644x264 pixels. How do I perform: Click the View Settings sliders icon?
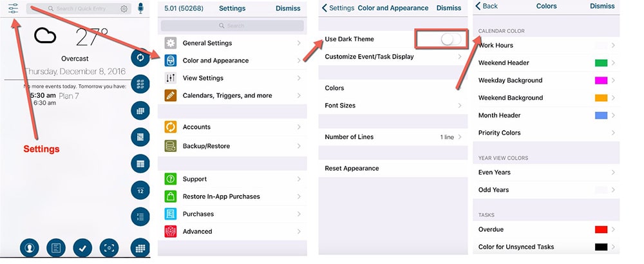(x=171, y=78)
